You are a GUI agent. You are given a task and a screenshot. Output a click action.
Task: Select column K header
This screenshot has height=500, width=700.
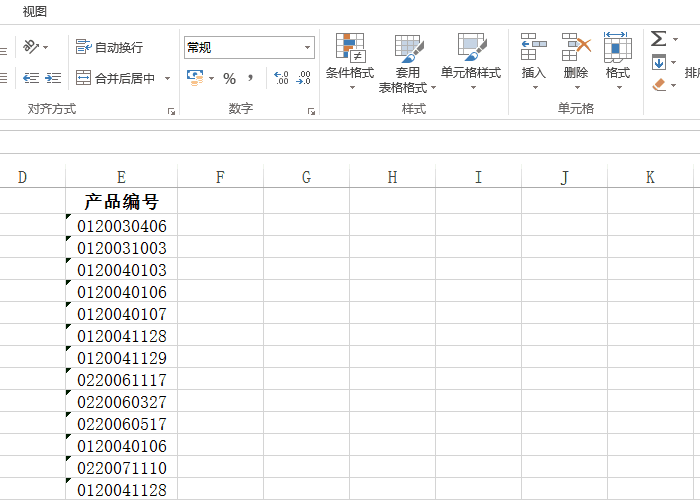coord(650,177)
